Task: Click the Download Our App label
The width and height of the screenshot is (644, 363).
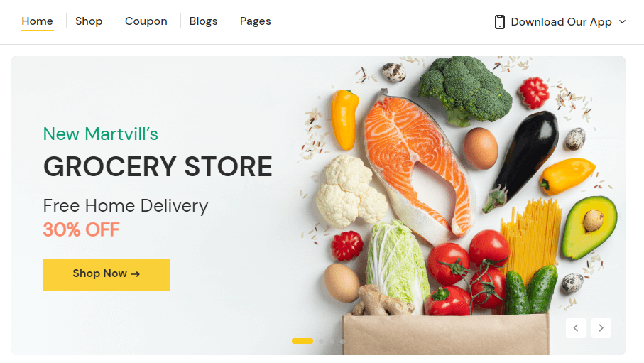Action: coord(562,22)
